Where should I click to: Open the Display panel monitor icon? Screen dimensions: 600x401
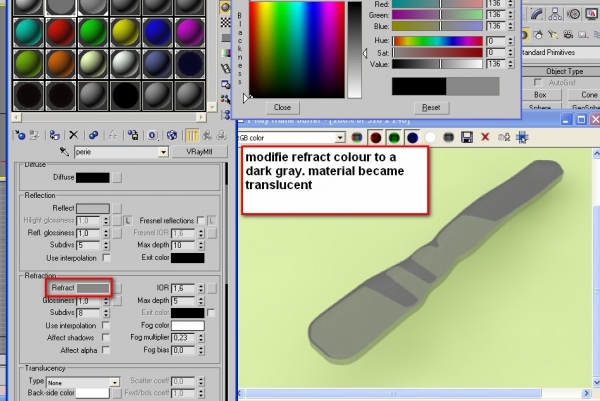592,15
